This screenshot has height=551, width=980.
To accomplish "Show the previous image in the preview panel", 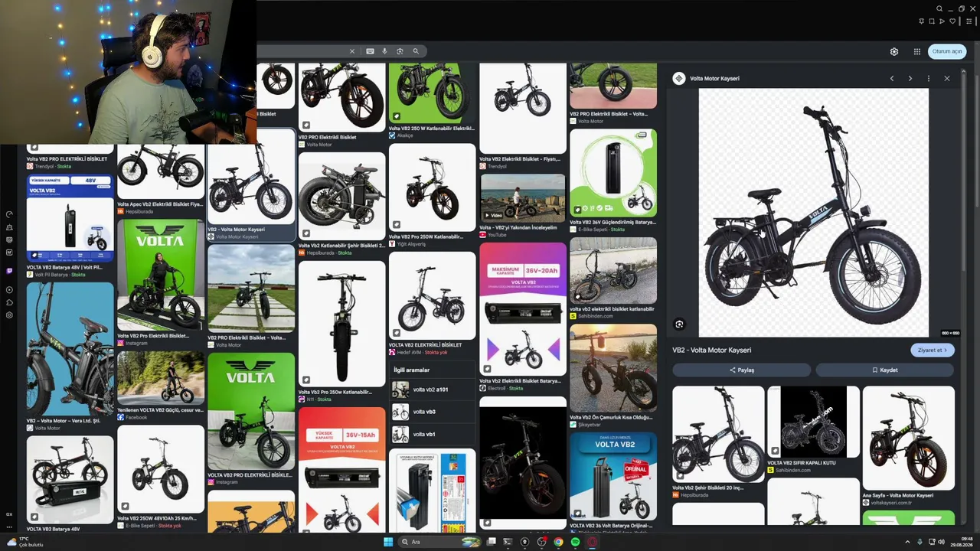I will click(x=892, y=78).
